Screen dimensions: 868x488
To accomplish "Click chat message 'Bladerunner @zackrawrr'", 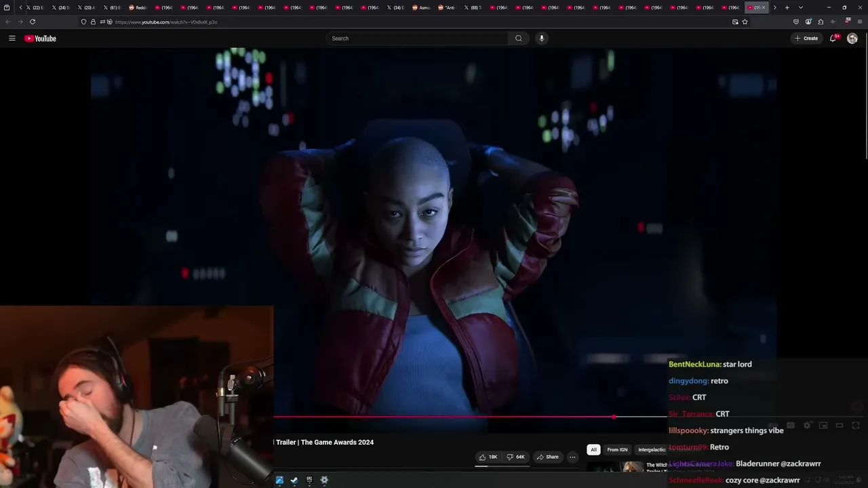I will 778,464.
